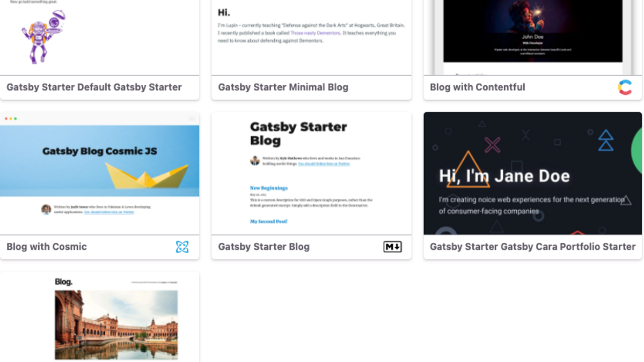
Task: Select the Gatsby Starter Blog card title
Action: click(x=264, y=247)
